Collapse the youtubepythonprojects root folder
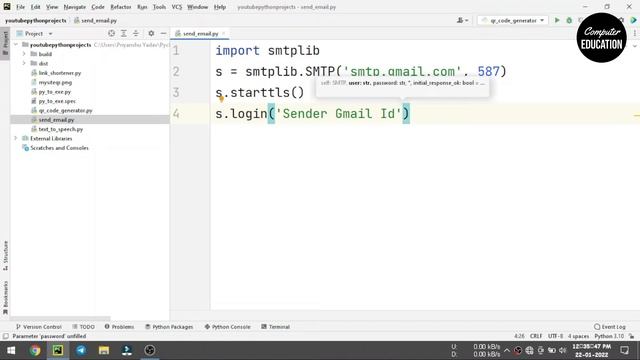Viewport: 640px width, 360px height. pos(16,44)
